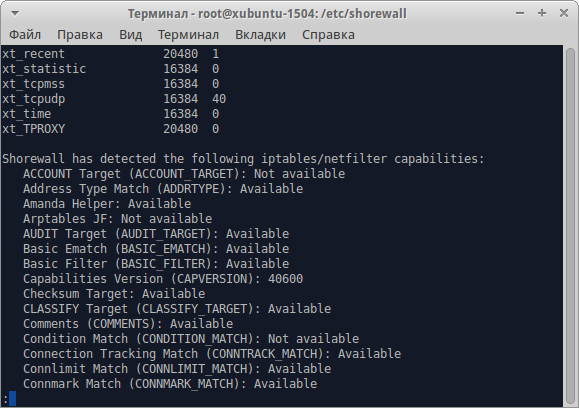Click the xt_recent module line
This screenshot has height=408, width=579.
pyautogui.click(x=111, y=54)
